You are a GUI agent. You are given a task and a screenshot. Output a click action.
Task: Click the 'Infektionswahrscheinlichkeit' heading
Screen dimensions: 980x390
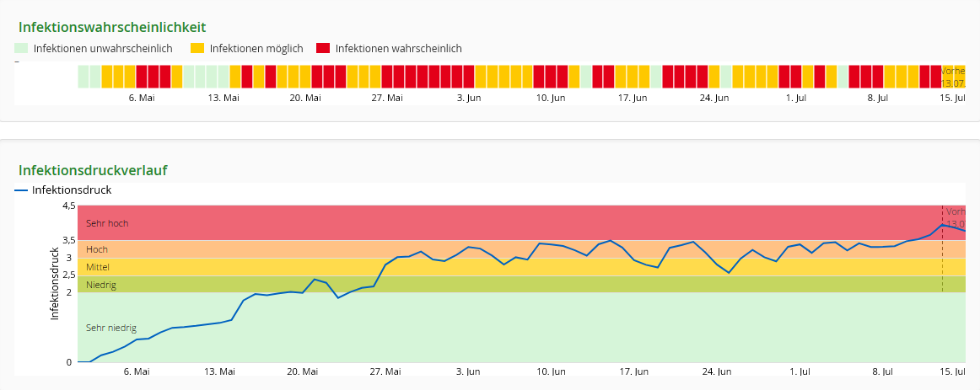coord(112,27)
